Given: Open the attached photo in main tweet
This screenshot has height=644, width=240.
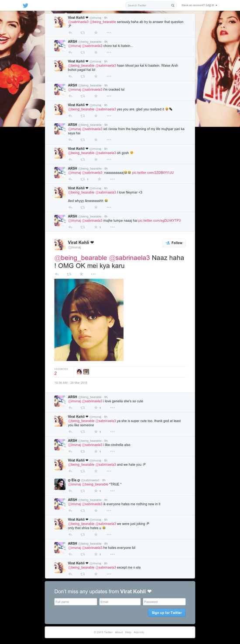Looking at the screenshot, I should click(x=89, y=320).
